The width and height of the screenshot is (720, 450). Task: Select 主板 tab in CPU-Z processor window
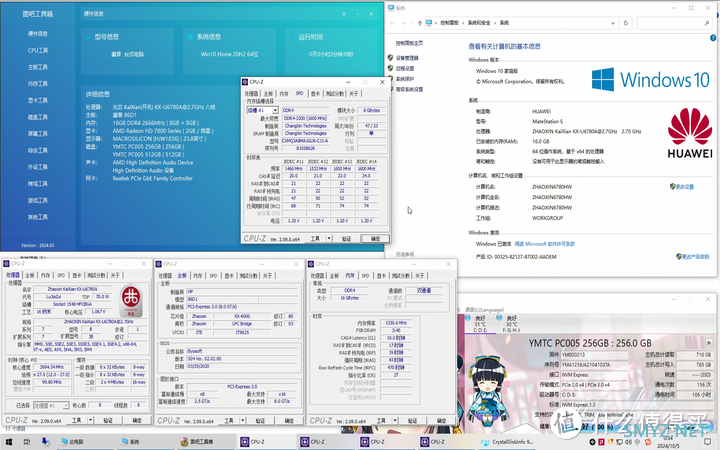[x=30, y=275]
